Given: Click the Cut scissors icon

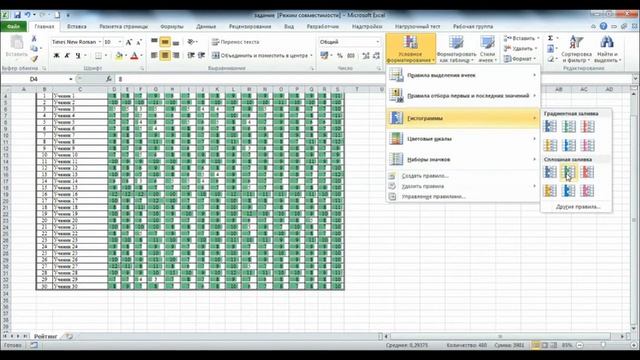Looking at the screenshot, I should tap(34, 38).
